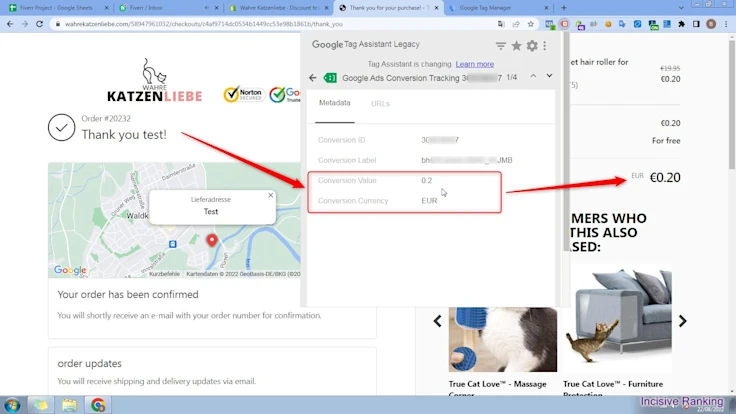Open the Chrome profile avatar

point(711,24)
